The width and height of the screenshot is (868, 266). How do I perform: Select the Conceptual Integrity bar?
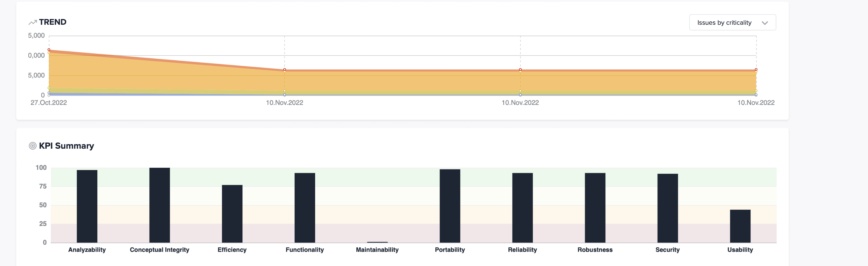point(159,205)
